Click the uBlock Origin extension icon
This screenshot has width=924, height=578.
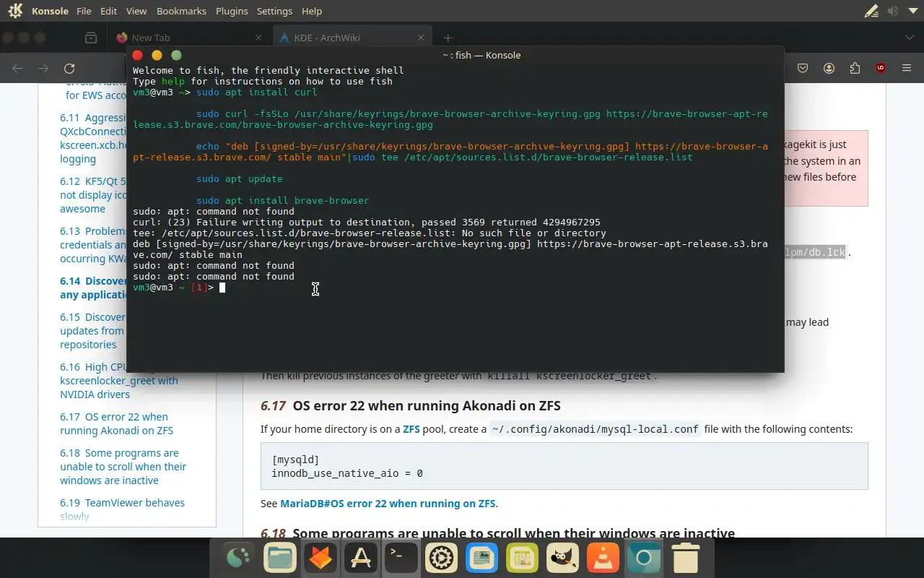881,68
